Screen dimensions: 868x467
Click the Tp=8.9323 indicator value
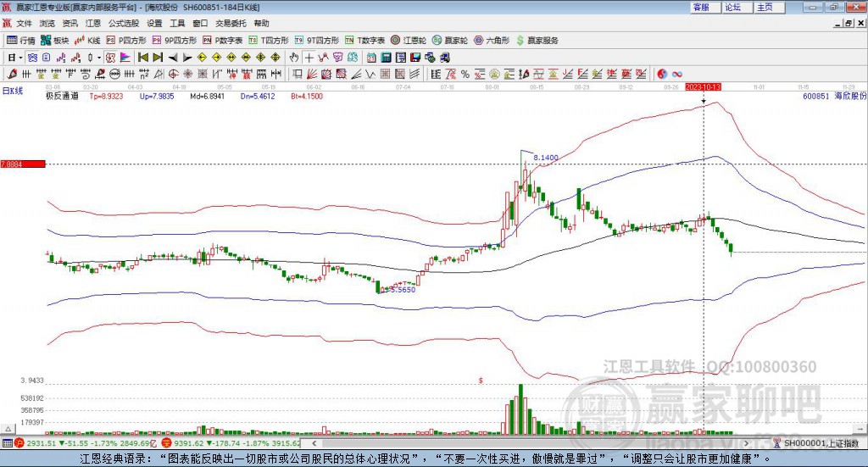tap(106, 97)
